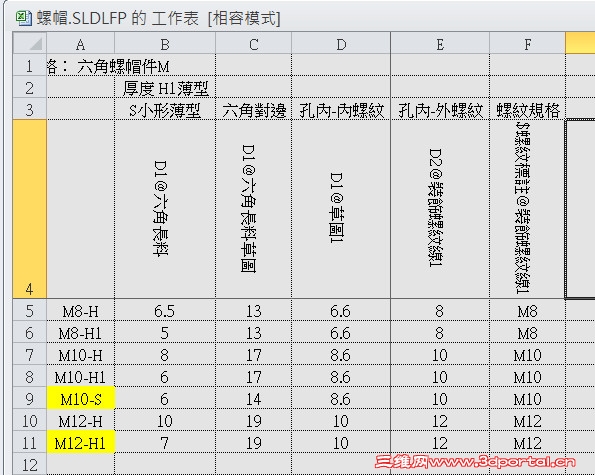Click cell 孔內-外螺紋
The height and width of the screenshot is (475, 595).
pyautogui.click(x=440, y=110)
